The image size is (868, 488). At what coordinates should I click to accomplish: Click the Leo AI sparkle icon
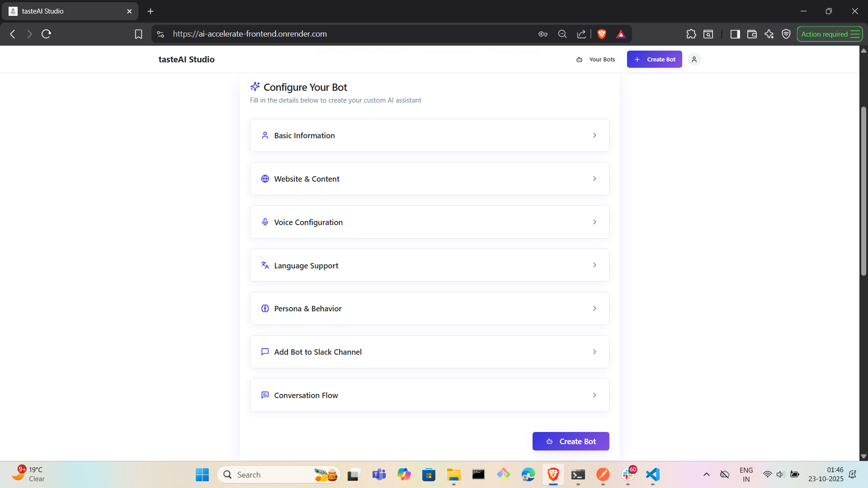tap(769, 34)
